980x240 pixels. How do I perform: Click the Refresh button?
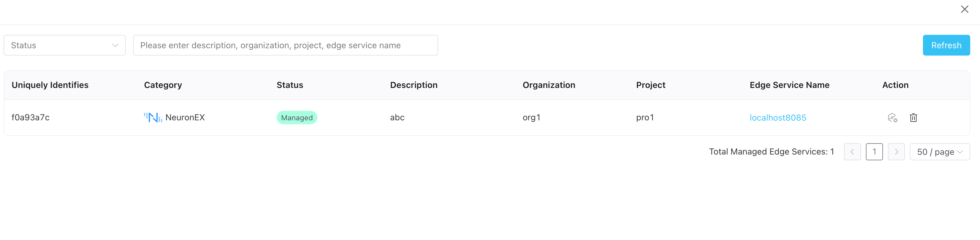946,45
